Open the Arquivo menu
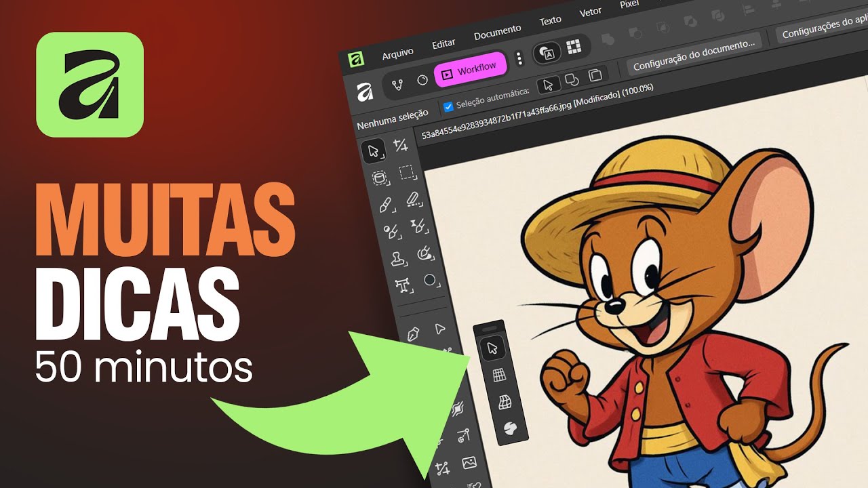The height and width of the screenshot is (488, 868). coord(397,54)
